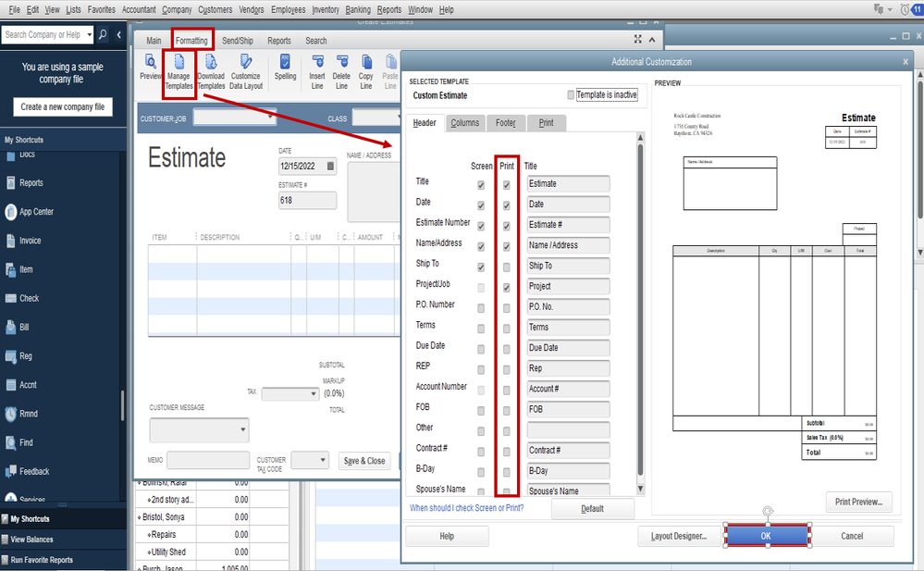The image size is (924, 571).
Task: Open the Accountant menu
Action: (x=139, y=9)
